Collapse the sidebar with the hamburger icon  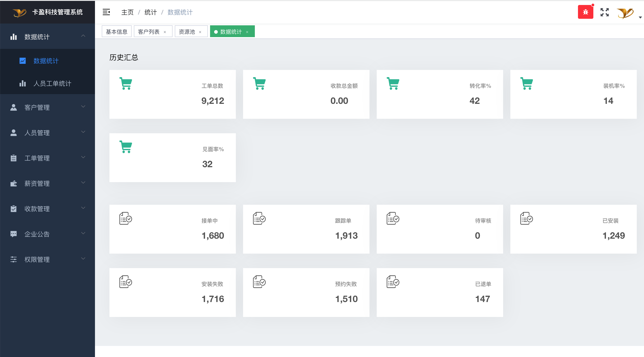point(106,12)
